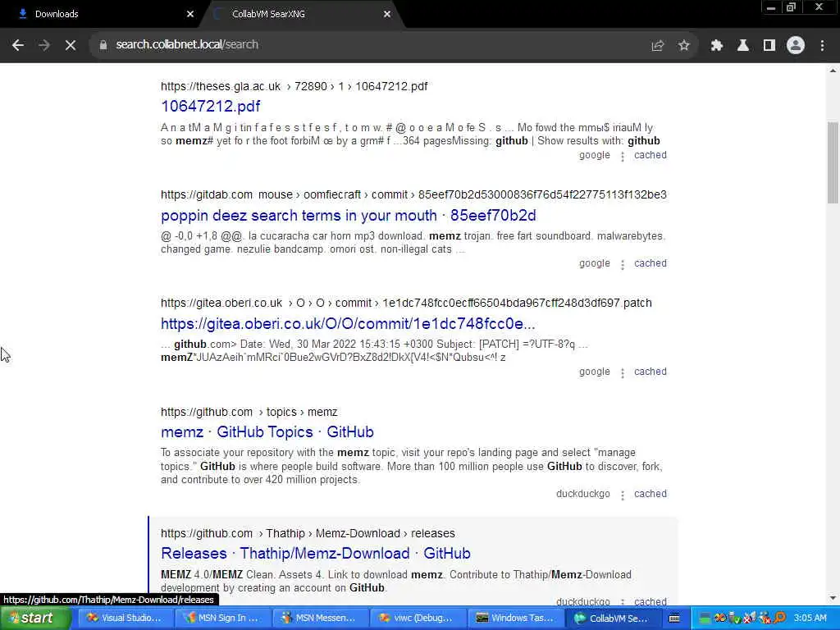Open more options dots for poppin deez result

pyautogui.click(x=623, y=265)
